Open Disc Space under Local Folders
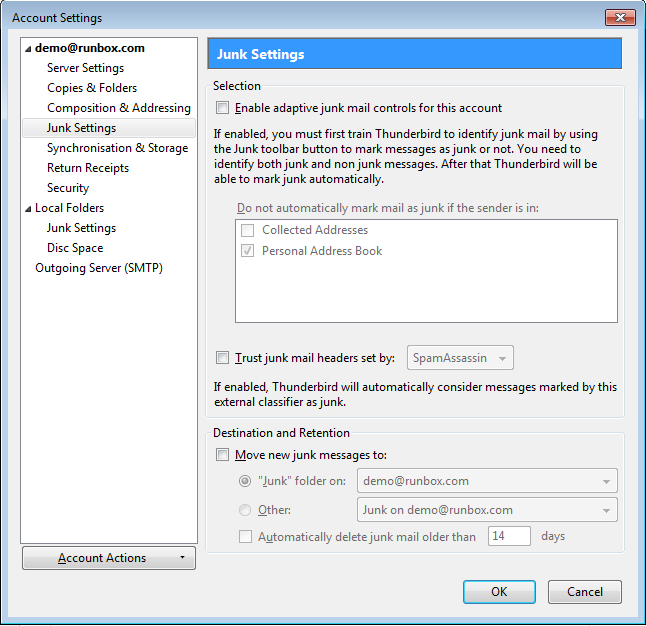Viewport: 646px width, 626px height. (75, 248)
